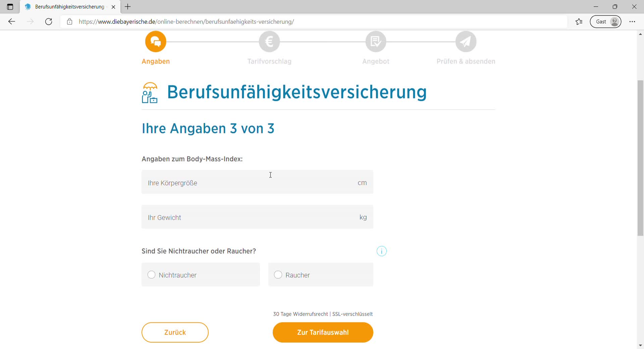Click the umbrella insurance logo icon
This screenshot has width=644, height=349.
[x=150, y=93]
